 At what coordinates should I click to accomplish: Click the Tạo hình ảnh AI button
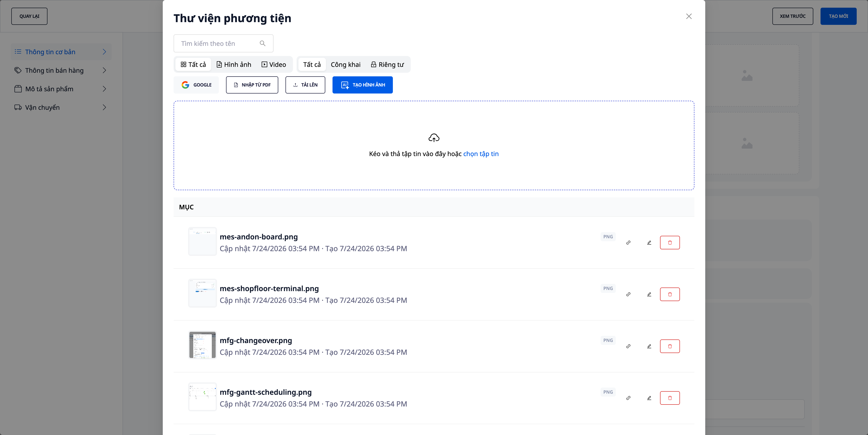(362, 85)
